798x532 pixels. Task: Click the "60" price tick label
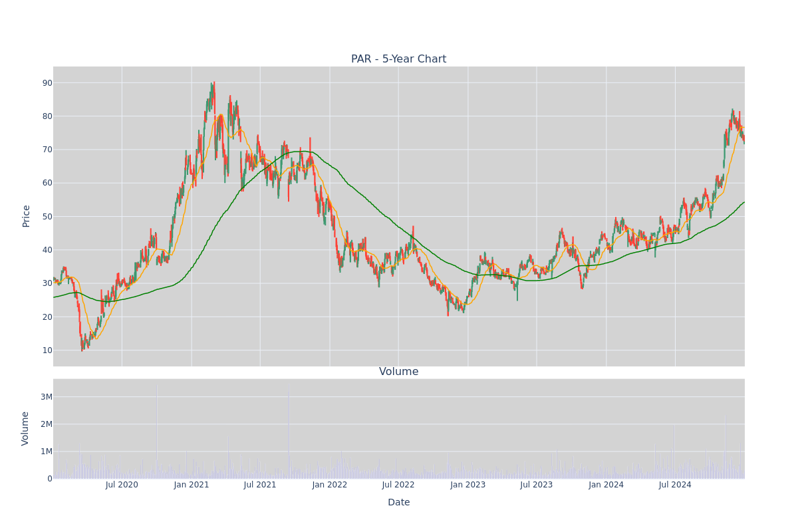(47, 183)
